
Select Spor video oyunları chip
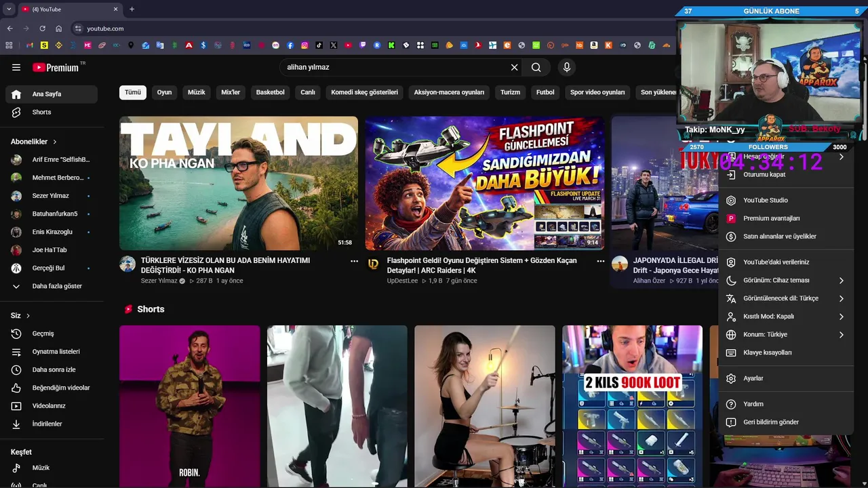[597, 92]
